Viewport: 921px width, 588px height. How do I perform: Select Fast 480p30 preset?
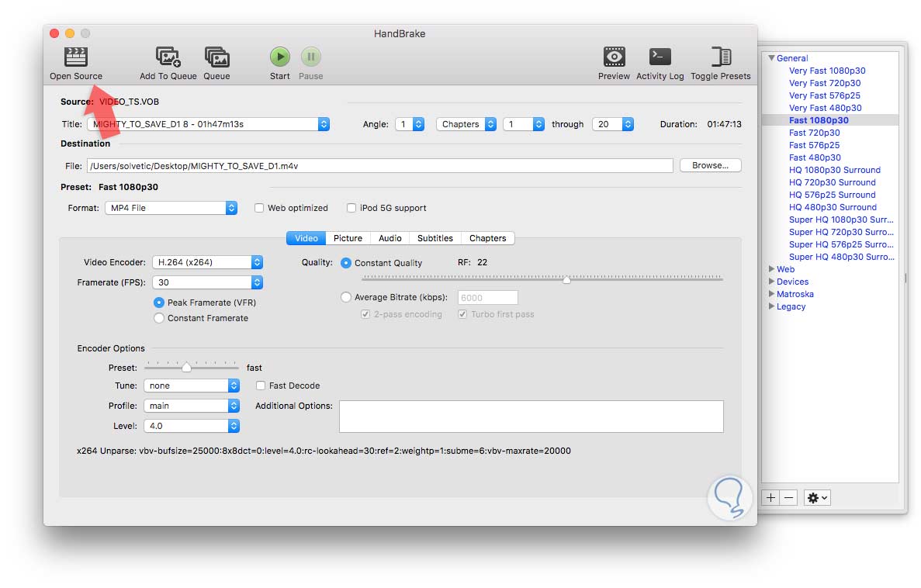click(815, 157)
